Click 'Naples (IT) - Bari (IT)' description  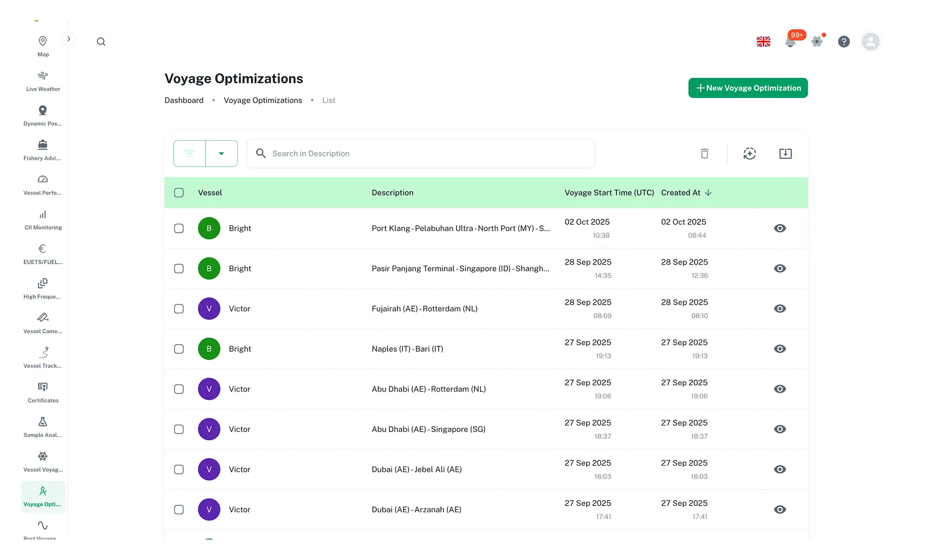point(407,349)
